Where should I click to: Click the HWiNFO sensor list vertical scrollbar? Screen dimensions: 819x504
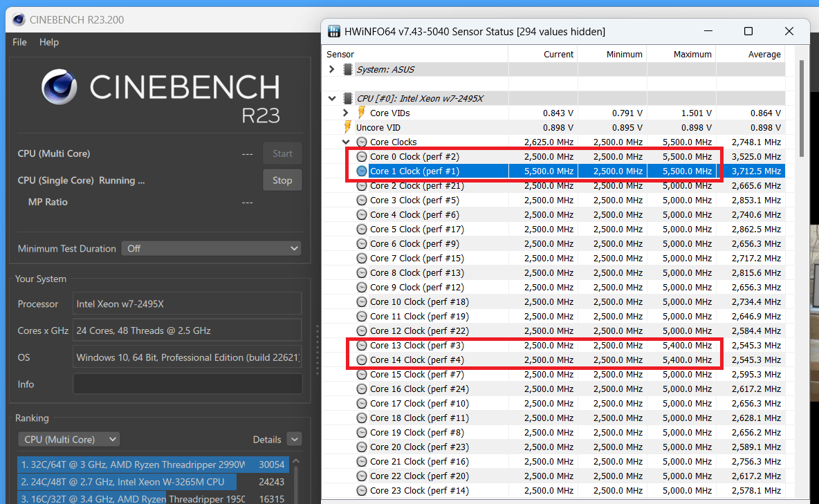(x=802, y=109)
